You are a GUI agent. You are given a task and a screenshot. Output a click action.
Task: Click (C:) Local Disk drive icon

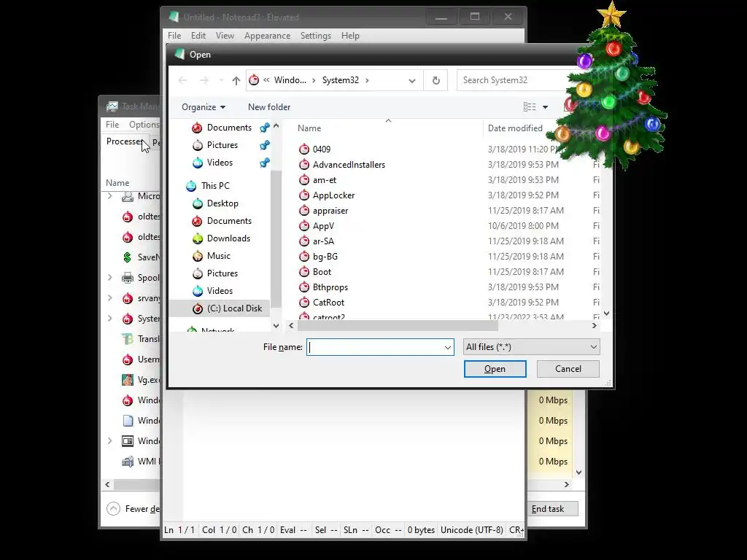[198, 308]
